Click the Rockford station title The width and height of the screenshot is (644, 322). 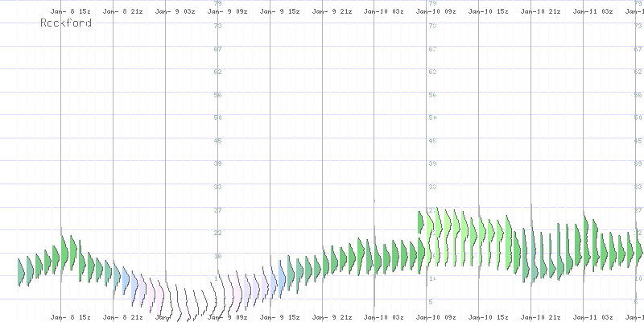(65, 23)
